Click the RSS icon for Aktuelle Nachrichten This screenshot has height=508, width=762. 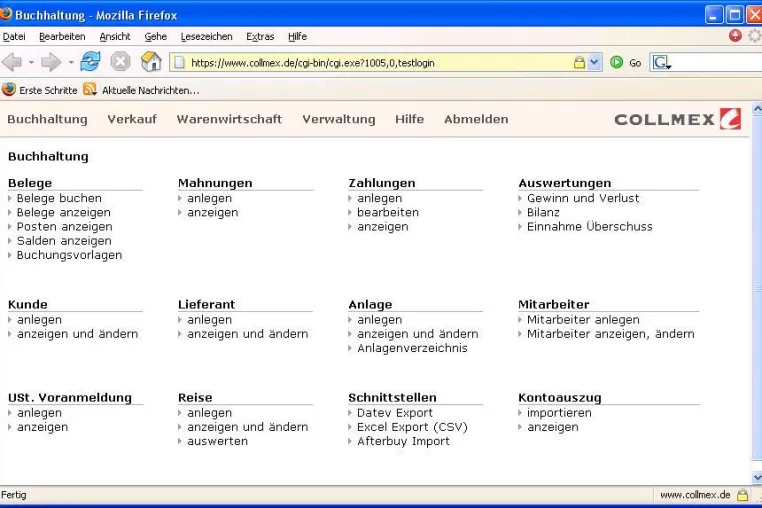pyautogui.click(x=89, y=90)
